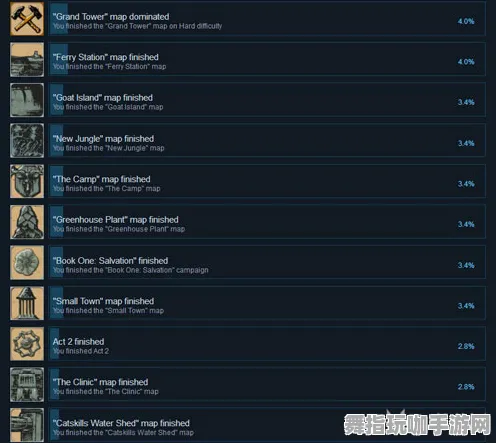Select the Greenhouse Plant hooded figure icon
Viewport: 496px width, 443px height.
27,222
